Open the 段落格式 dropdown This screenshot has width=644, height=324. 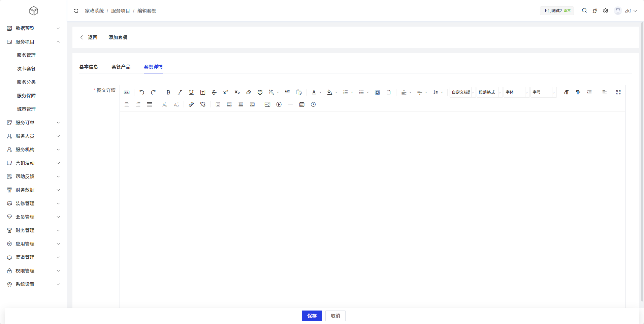pos(490,92)
